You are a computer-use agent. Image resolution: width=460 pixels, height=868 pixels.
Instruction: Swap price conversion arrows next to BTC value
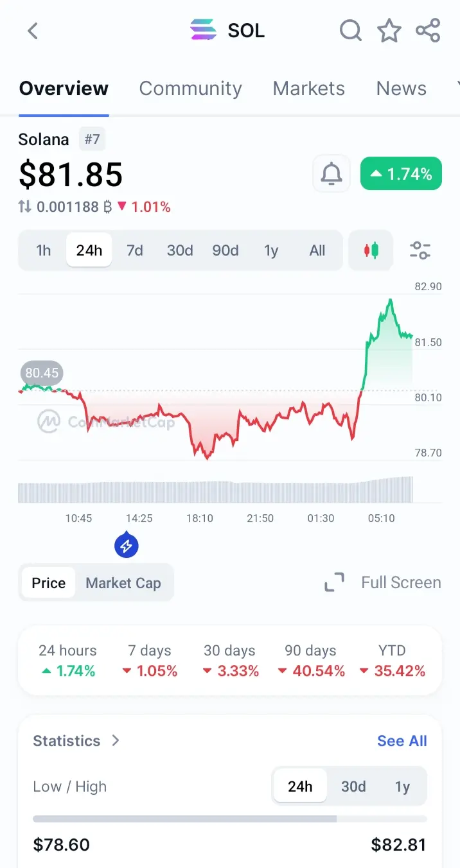pos(24,207)
